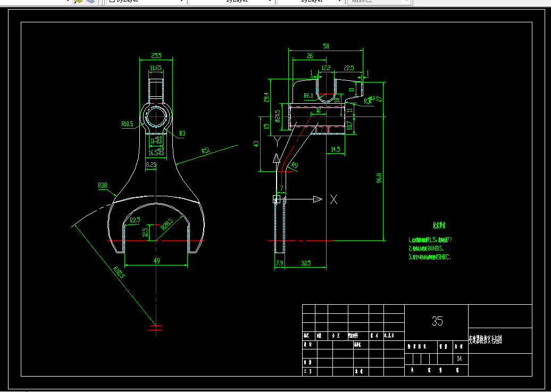The height and width of the screenshot is (392, 551).
Task: Select the 45HRC technical note line
Action: [430, 257]
